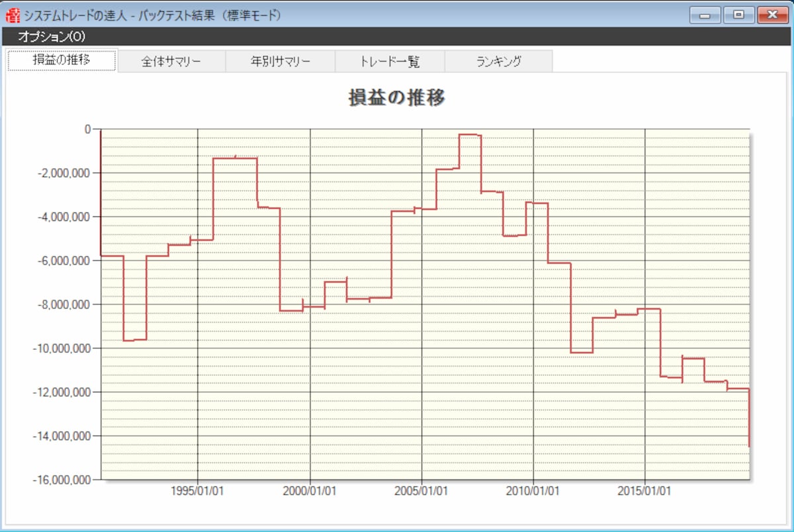Click the -2,000,000 y-axis label
The height and width of the screenshot is (532, 794).
64,173
